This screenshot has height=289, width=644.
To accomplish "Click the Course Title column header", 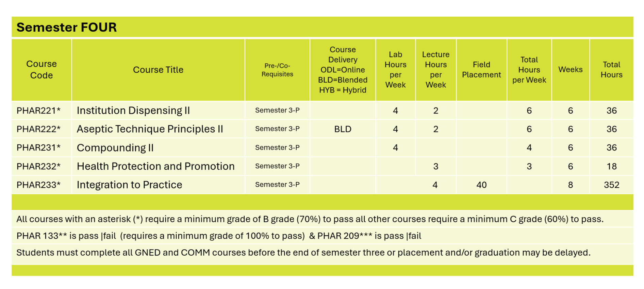I will coord(158,70).
